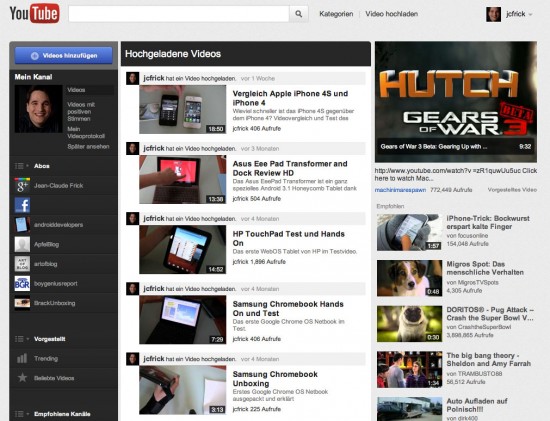Open the big bang theory video thumbnail

(409, 369)
